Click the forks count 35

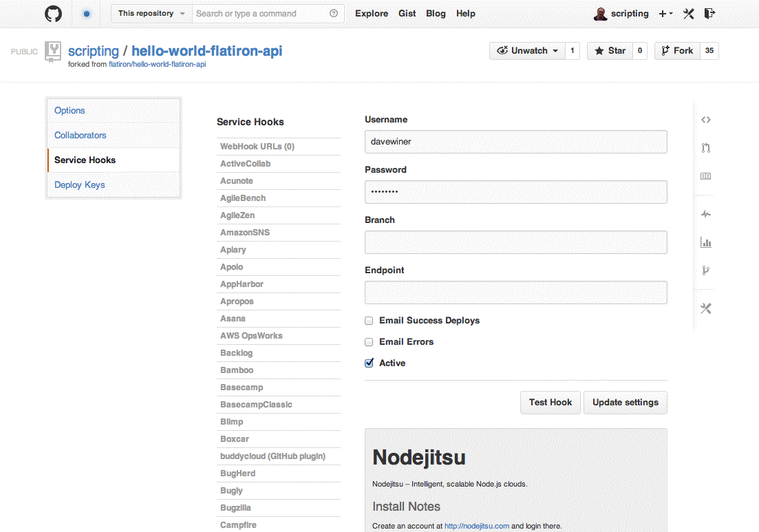coord(709,51)
